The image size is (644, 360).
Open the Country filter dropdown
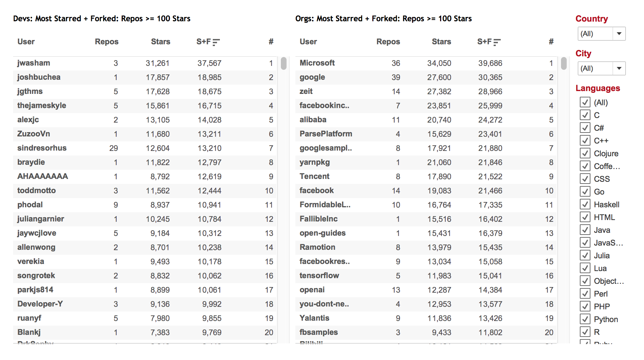click(x=619, y=34)
